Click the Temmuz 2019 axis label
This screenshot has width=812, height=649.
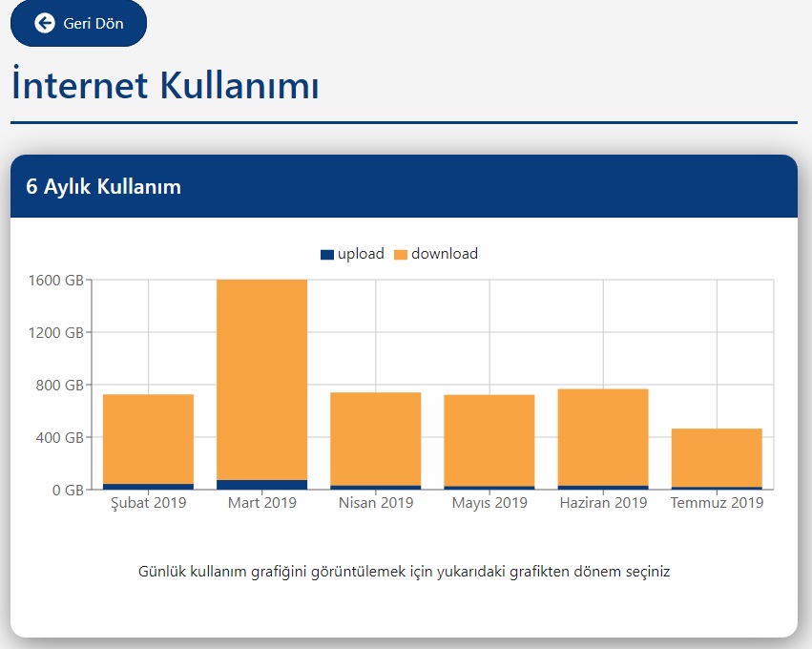coord(717,503)
